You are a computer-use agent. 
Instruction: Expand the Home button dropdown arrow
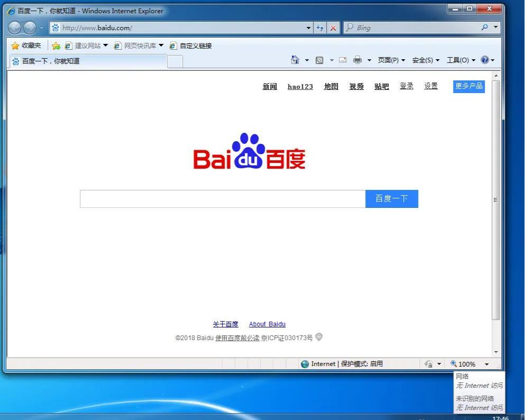click(x=307, y=60)
